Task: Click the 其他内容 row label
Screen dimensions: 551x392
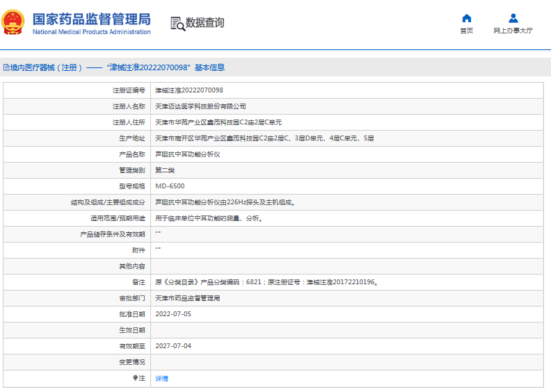Action: pyautogui.click(x=131, y=266)
